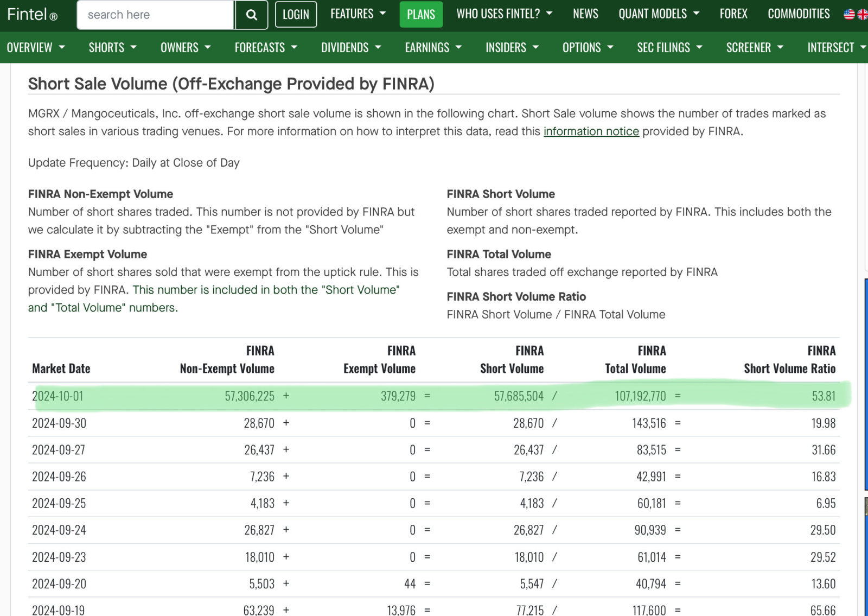868x616 pixels.
Task: Select the 2024-09-25 date cell
Action: coord(59,503)
